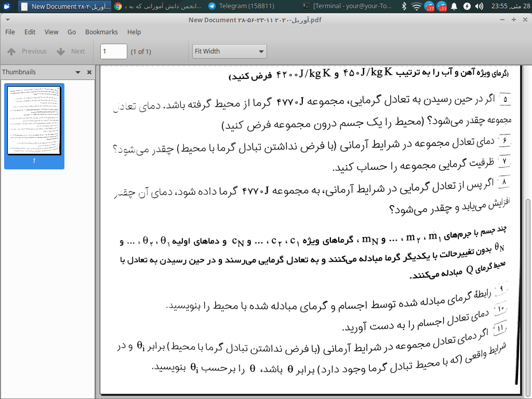Screen dimensions: 532x399
Task: Click the power manager lightning icon
Action: coord(467,6)
